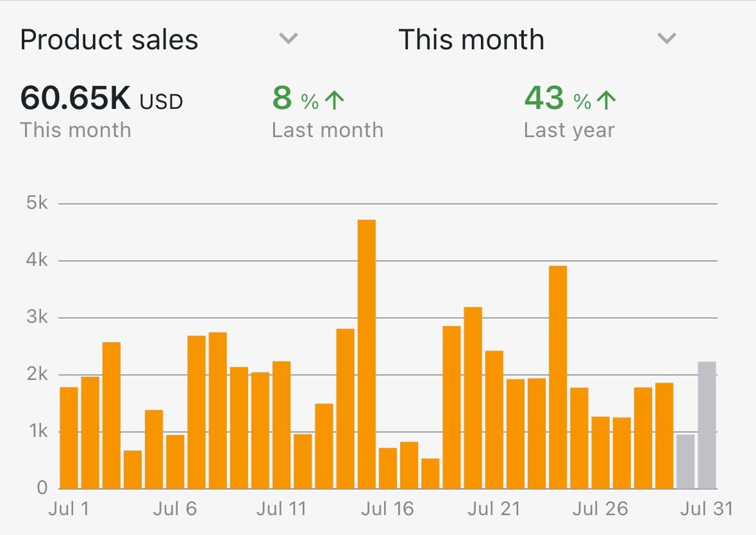The width and height of the screenshot is (756, 535).
Task: Expand the This month period chevron
Action: click(x=667, y=39)
